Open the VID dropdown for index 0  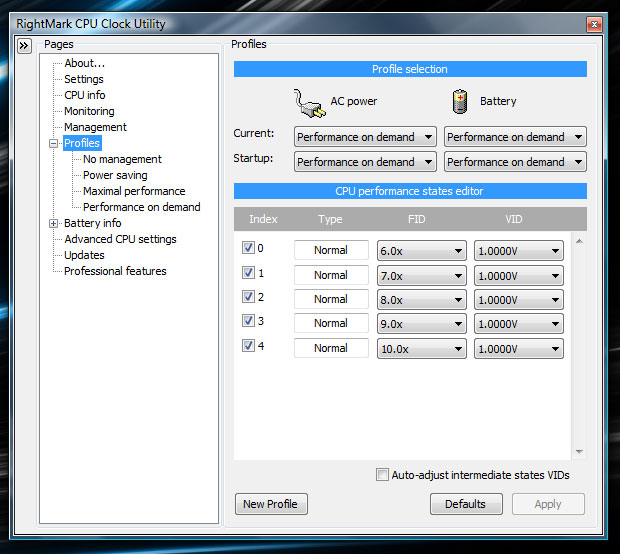point(519,251)
